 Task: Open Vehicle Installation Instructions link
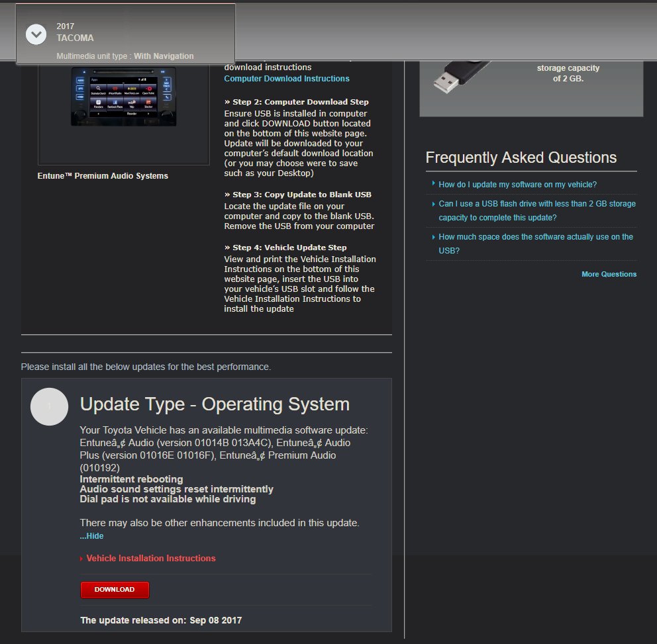[x=151, y=558]
